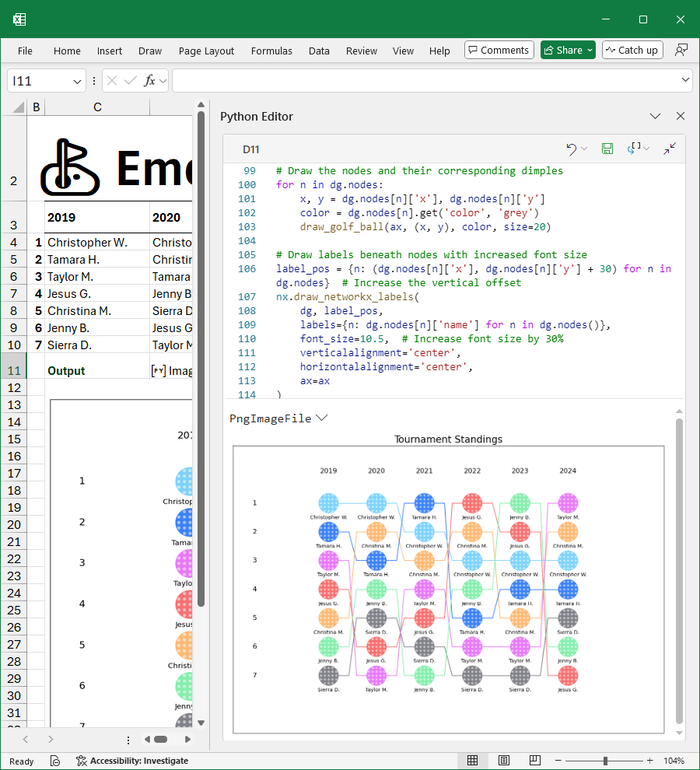
Task: Close the Python Editor pane
Action: [x=681, y=116]
